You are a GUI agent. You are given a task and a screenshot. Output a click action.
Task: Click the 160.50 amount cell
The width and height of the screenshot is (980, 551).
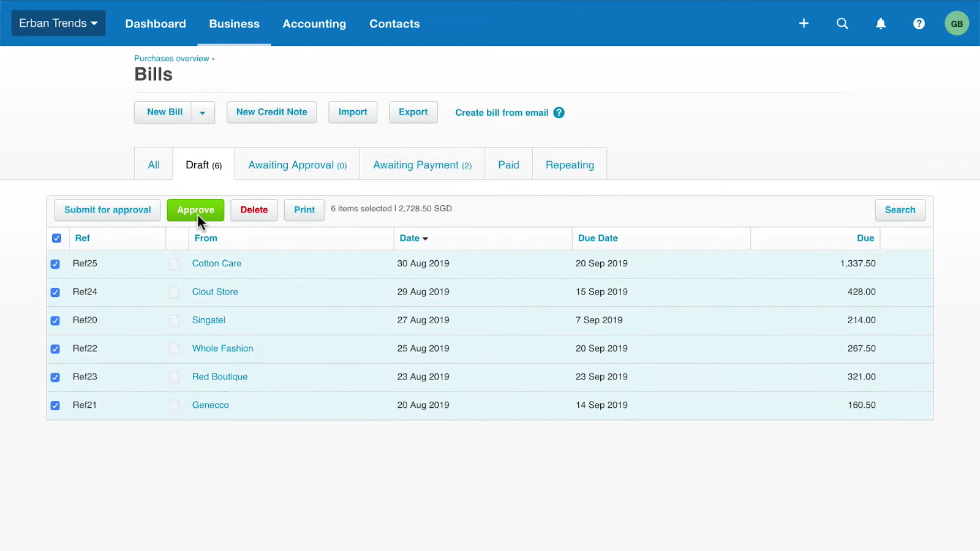click(861, 405)
